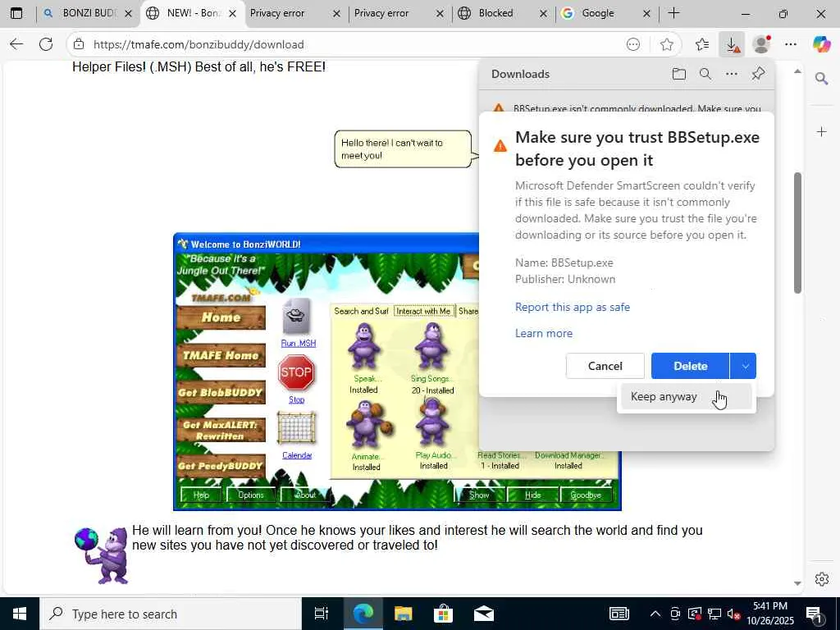
Task: Choose Keep anyway from the dropdown
Action: pyautogui.click(x=685, y=397)
